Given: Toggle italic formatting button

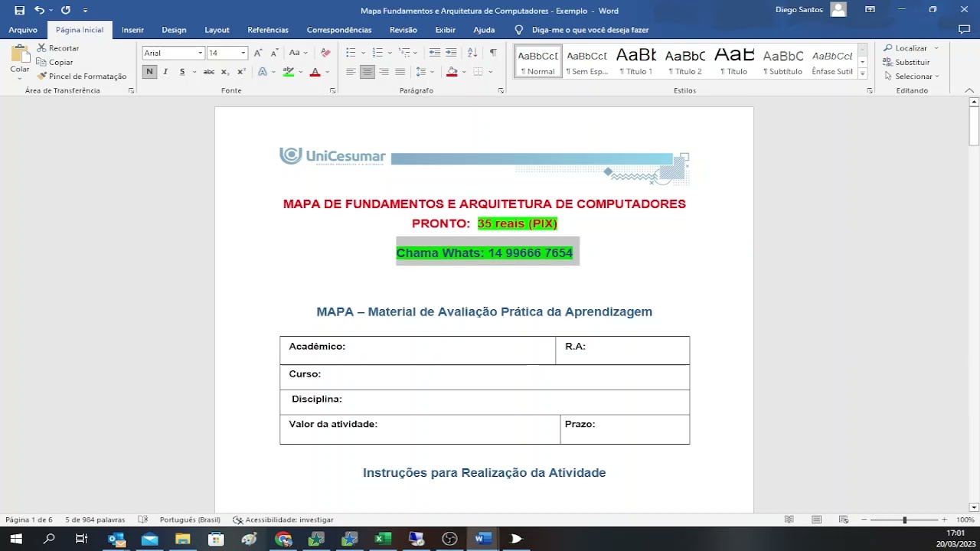Looking at the screenshot, I should [165, 72].
